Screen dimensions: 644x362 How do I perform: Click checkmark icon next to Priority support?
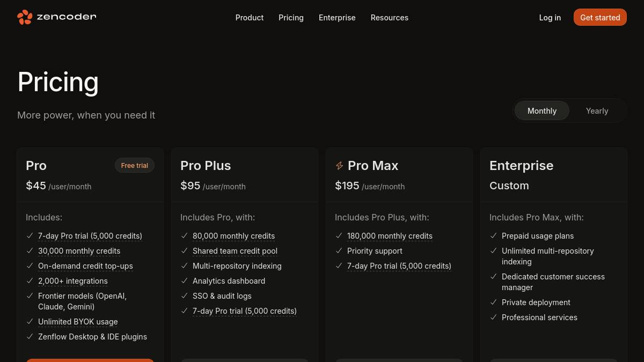pos(339,250)
